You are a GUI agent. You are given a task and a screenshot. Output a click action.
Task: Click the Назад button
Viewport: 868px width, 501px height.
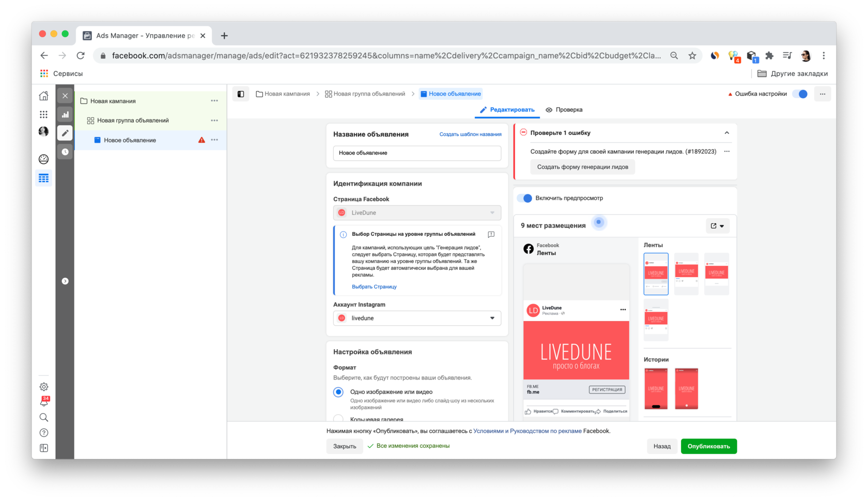[x=662, y=446]
